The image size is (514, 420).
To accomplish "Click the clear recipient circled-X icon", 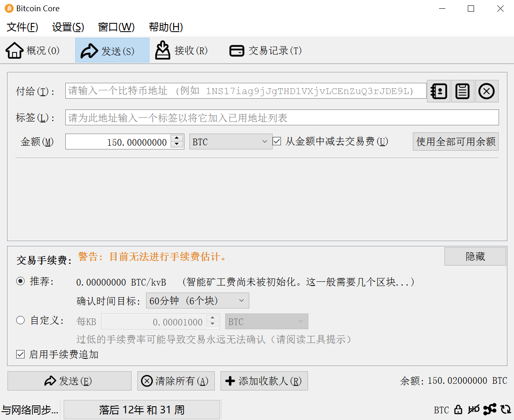I will pyautogui.click(x=486, y=91).
